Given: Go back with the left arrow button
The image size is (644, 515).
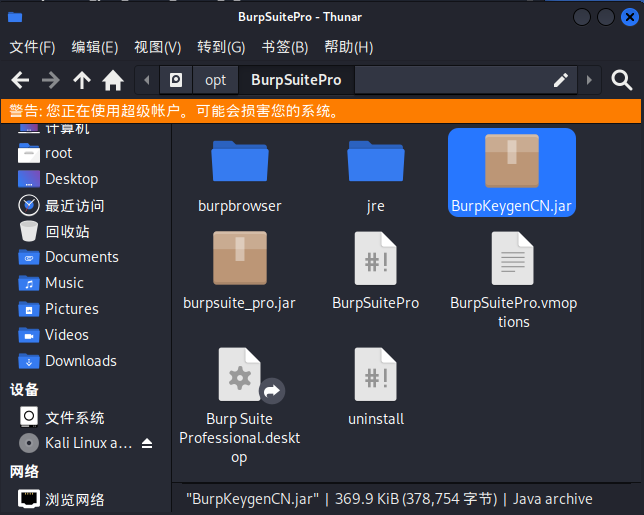Looking at the screenshot, I should point(20,80).
